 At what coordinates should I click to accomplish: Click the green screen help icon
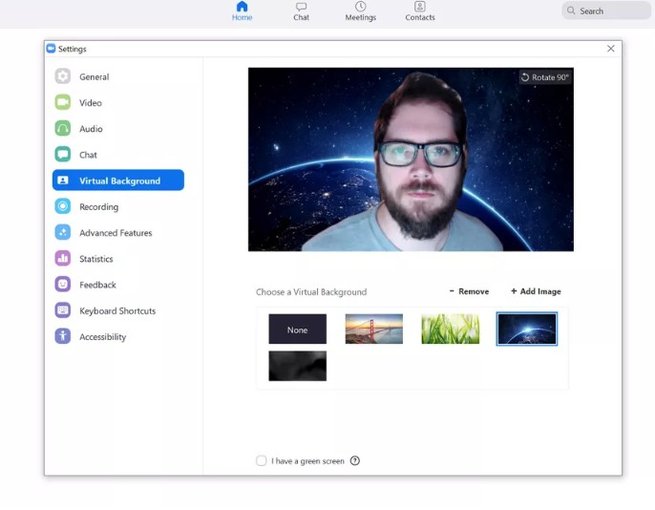pos(355,461)
